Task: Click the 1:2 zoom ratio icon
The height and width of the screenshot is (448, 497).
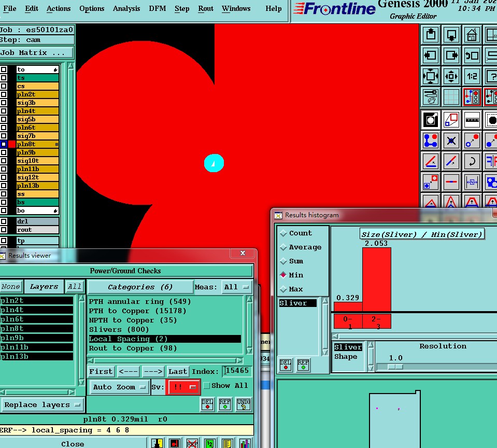Action: [472, 76]
